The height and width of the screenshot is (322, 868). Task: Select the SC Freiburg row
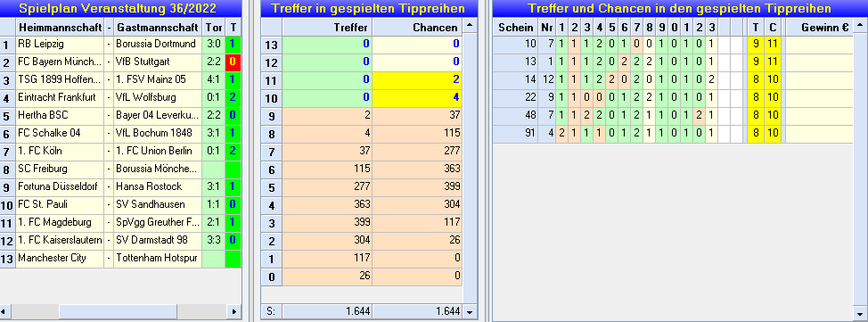click(120, 169)
